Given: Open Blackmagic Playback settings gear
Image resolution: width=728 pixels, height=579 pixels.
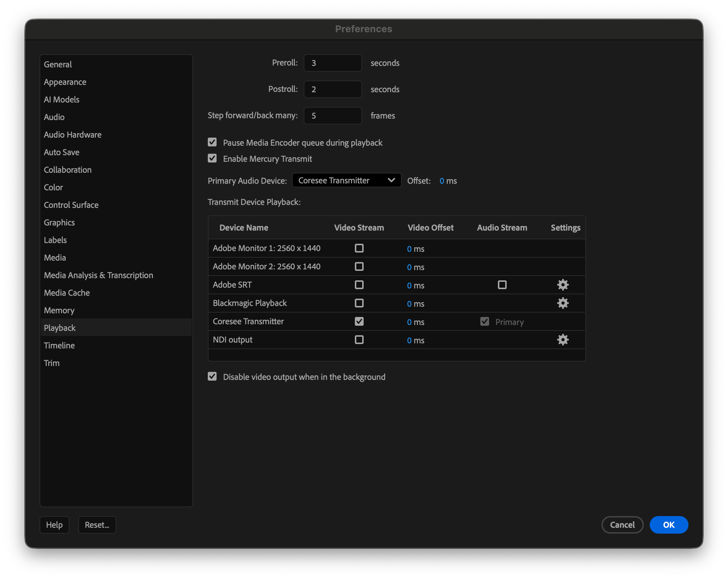Looking at the screenshot, I should (x=563, y=303).
